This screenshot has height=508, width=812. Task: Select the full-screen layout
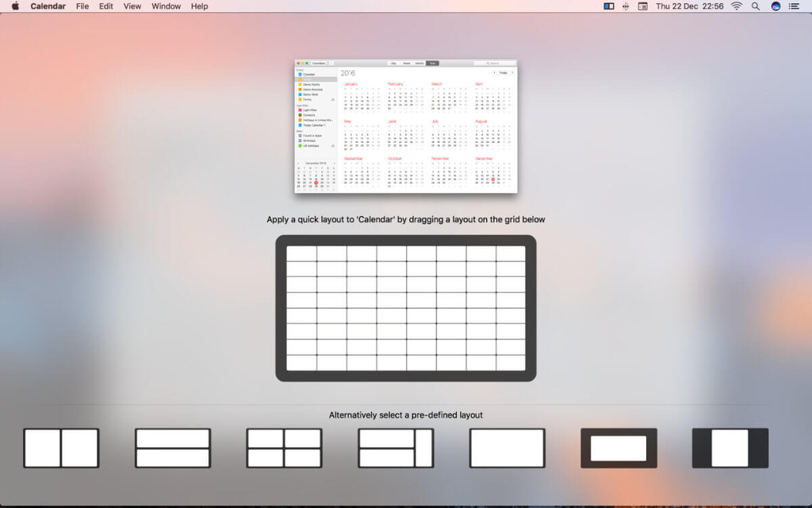[x=507, y=448]
